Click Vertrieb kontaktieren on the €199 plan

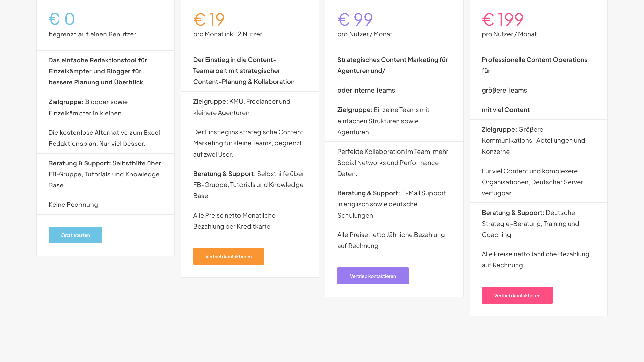[517, 295]
